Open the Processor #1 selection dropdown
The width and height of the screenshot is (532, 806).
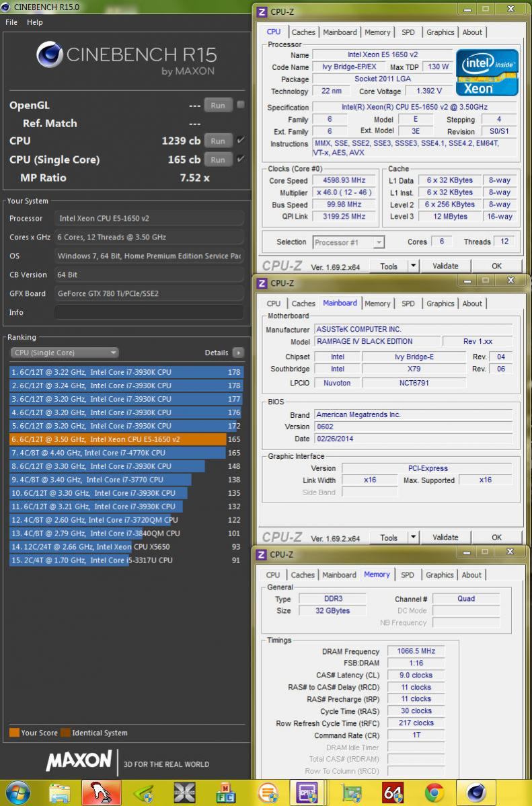pyautogui.click(x=348, y=242)
